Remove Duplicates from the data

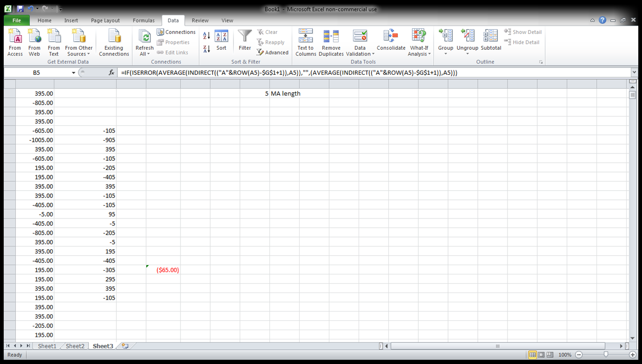tap(331, 43)
